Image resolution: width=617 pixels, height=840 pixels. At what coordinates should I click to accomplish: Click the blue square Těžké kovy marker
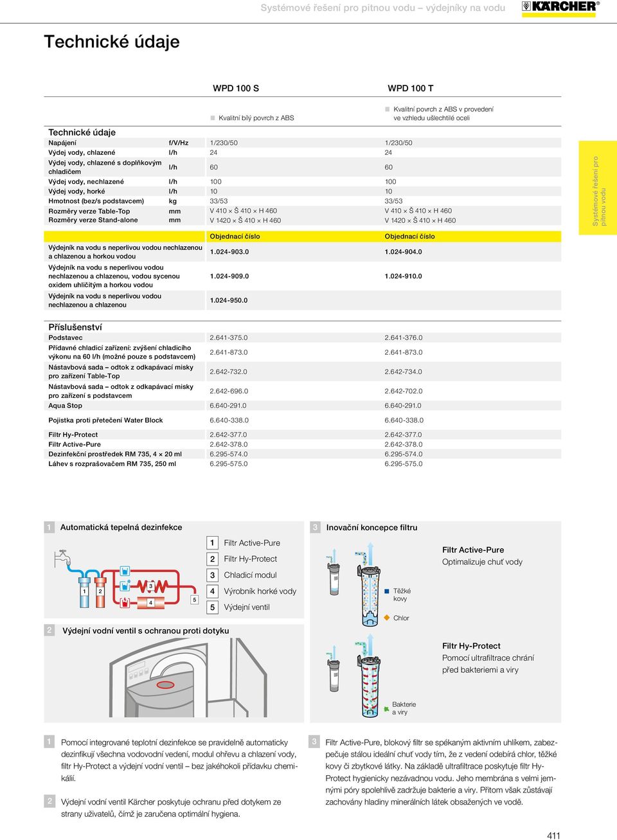pos(387,591)
